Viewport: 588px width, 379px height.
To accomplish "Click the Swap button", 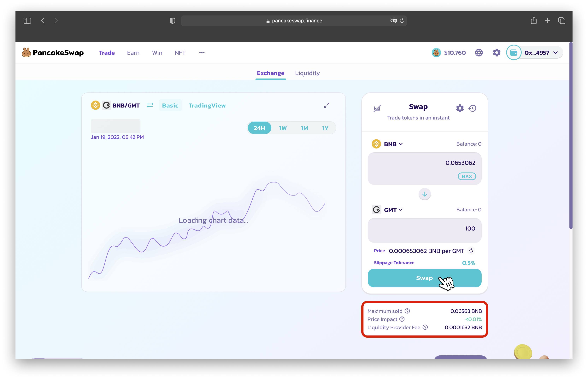I will 424,278.
